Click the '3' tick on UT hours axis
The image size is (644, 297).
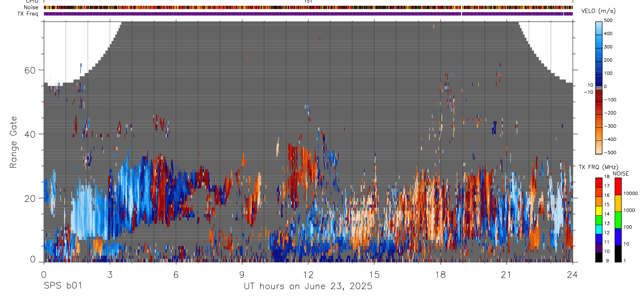coord(110,274)
